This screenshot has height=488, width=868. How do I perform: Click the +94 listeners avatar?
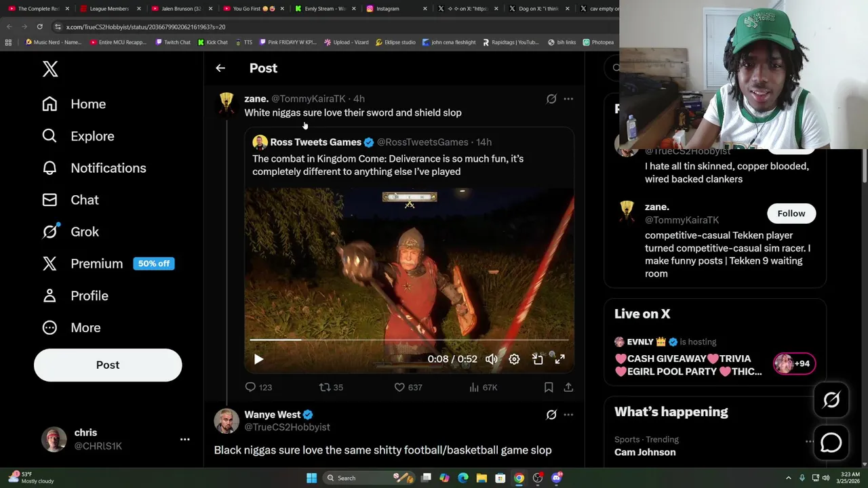[794, 363]
